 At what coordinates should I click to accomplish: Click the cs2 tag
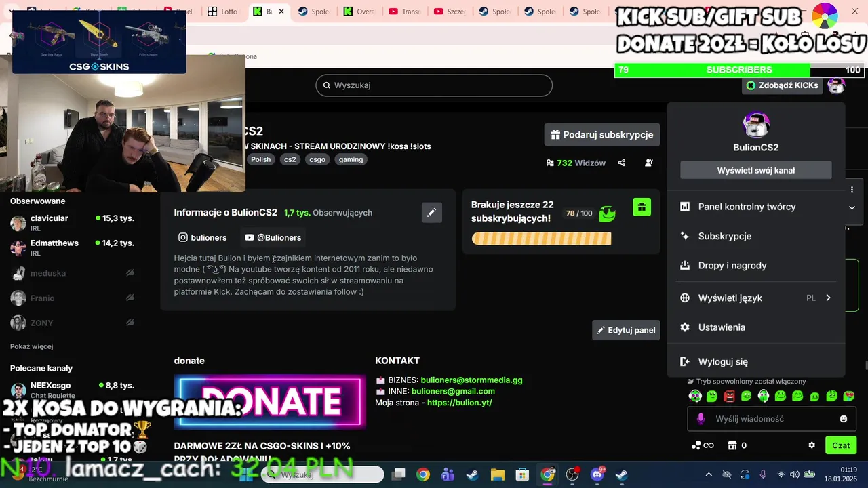pos(290,159)
